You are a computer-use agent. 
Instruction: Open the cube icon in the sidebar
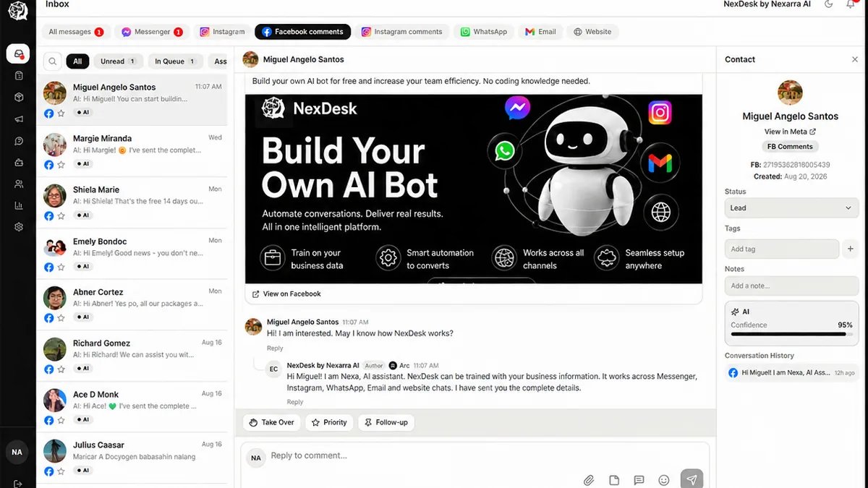coord(19,97)
